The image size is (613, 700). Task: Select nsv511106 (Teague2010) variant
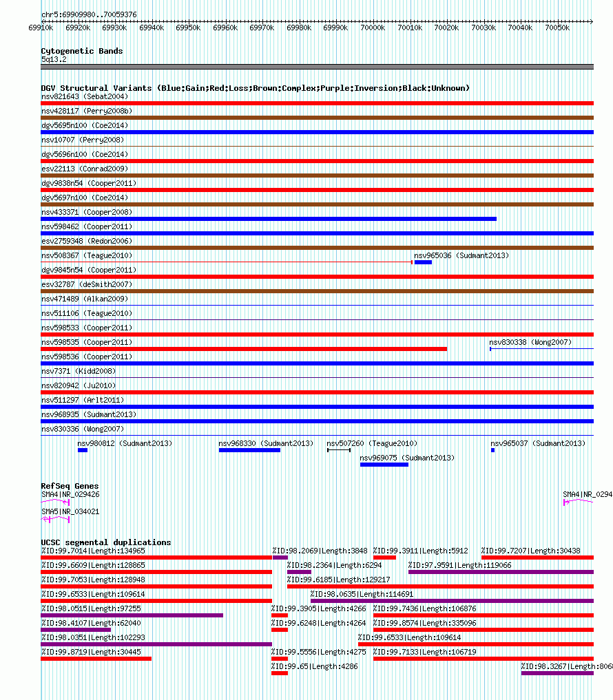pos(87,313)
